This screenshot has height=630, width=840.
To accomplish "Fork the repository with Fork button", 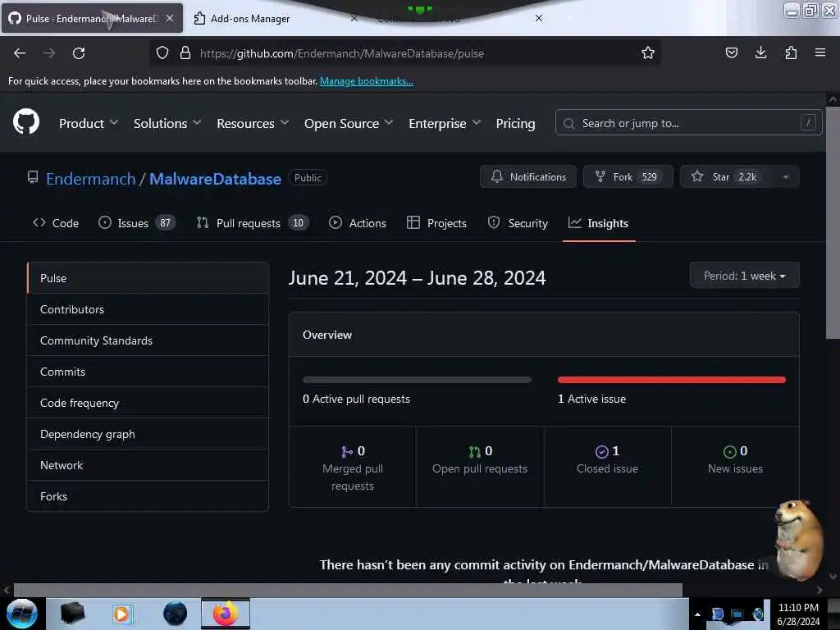I will click(x=628, y=177).
